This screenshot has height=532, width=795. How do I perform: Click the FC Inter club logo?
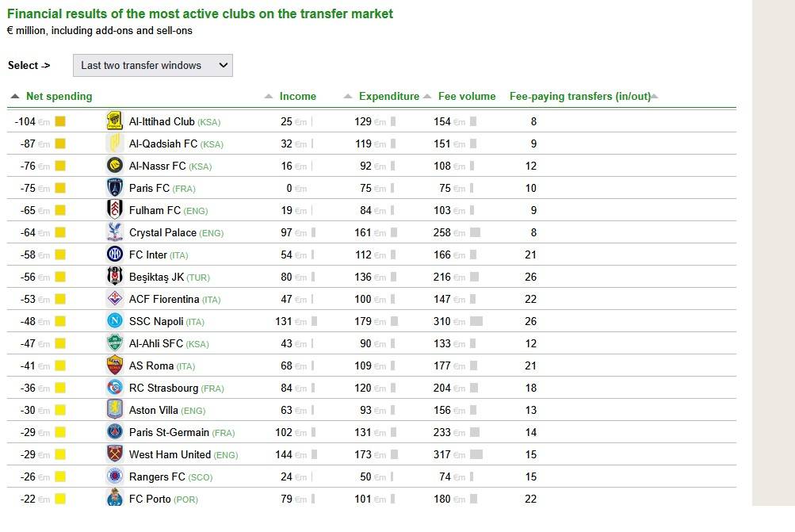pos(115,255)
